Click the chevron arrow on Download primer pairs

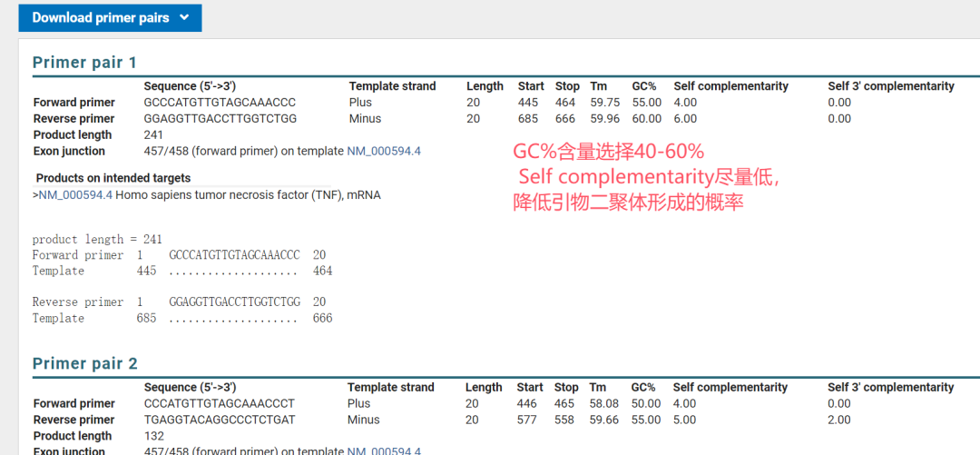184,18
